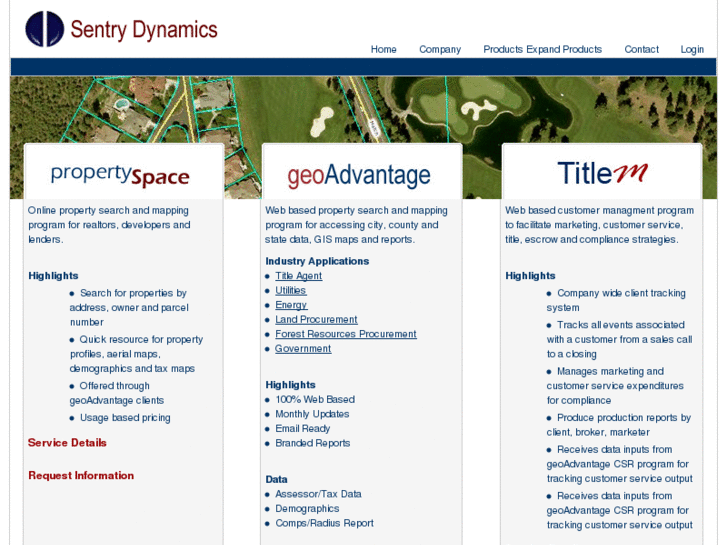Open the Home menu item

pos(383,49)
